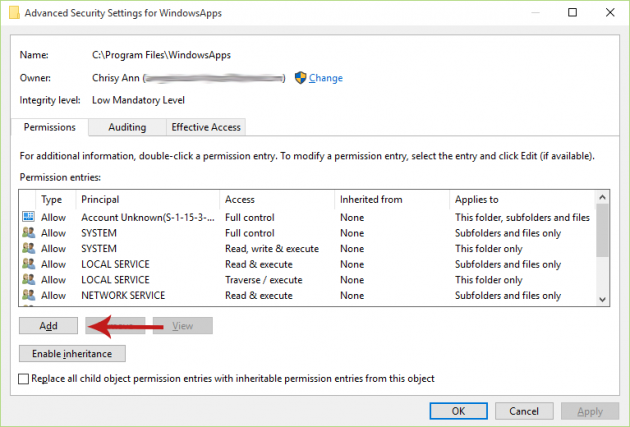The image size is (630, 427).
Task: Select Account Unknown(S-1-15-3-... principal
Action: [x=148, y=217]
